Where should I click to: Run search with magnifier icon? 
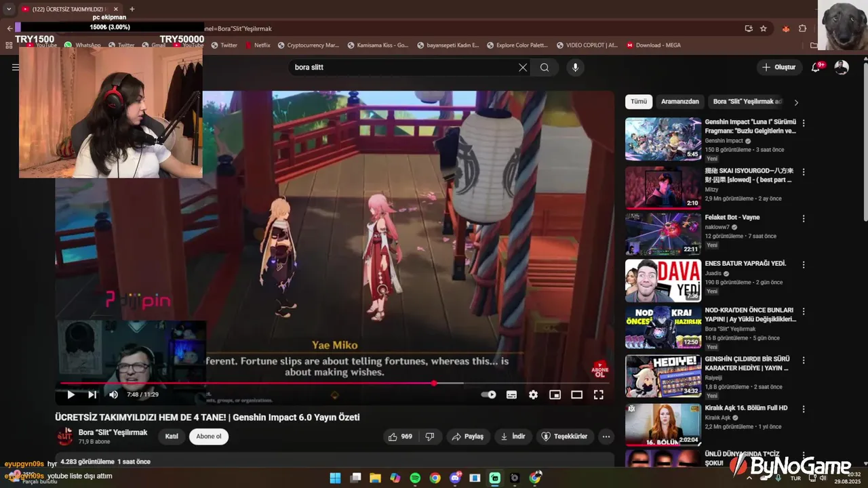(545, 67)
